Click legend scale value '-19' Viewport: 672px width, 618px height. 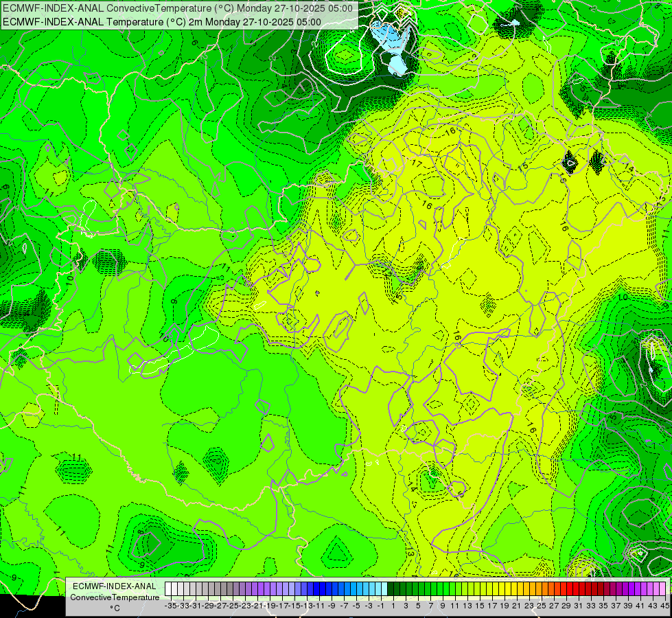[x=270, y=606]
